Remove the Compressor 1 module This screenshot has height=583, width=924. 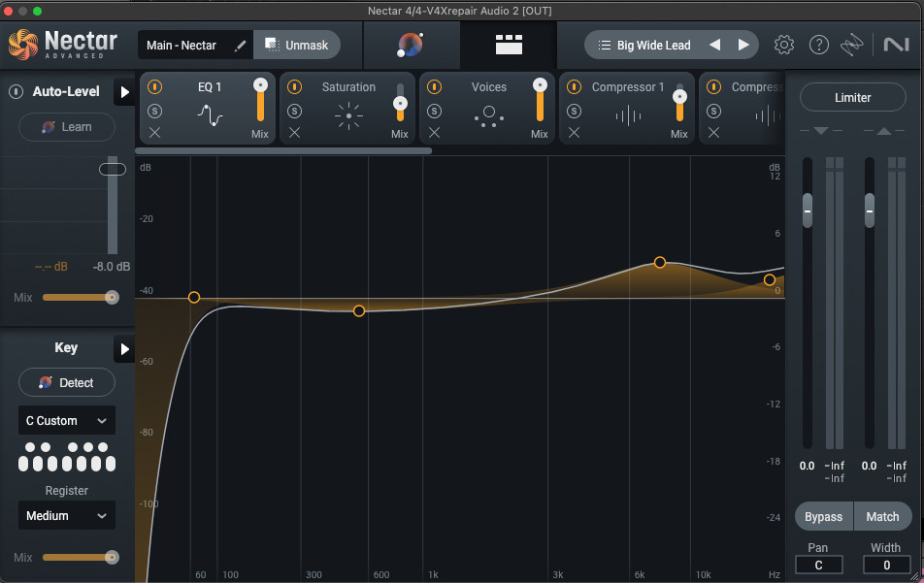(x=574, y=133)
